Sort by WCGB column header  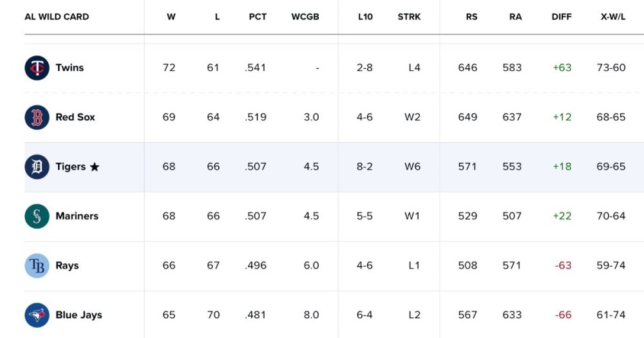305,17
